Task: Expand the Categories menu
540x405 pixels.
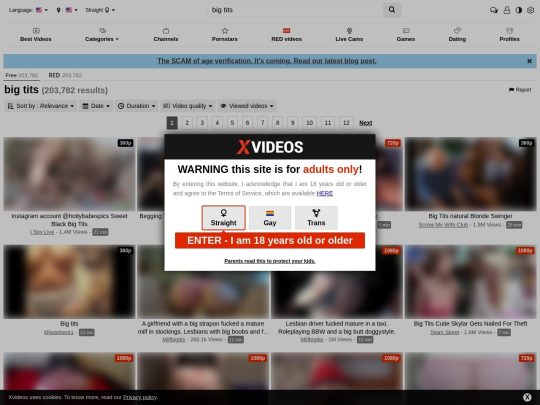Action: tap(102, 35)
